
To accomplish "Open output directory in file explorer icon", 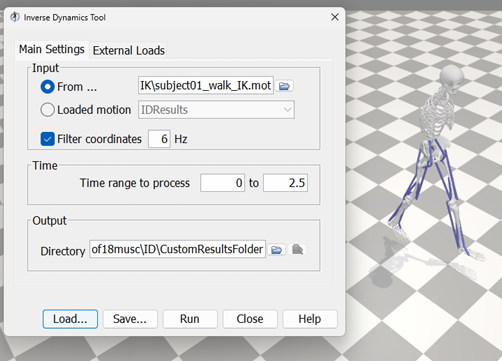I will pos(297,249).
